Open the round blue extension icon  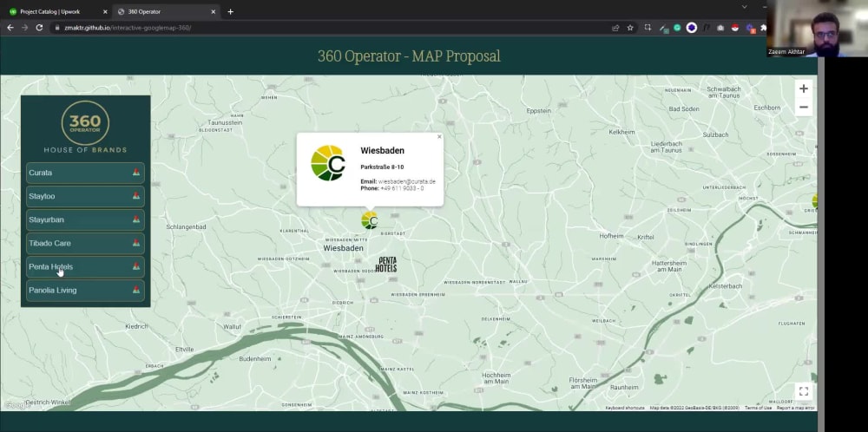tap(692, 28)
